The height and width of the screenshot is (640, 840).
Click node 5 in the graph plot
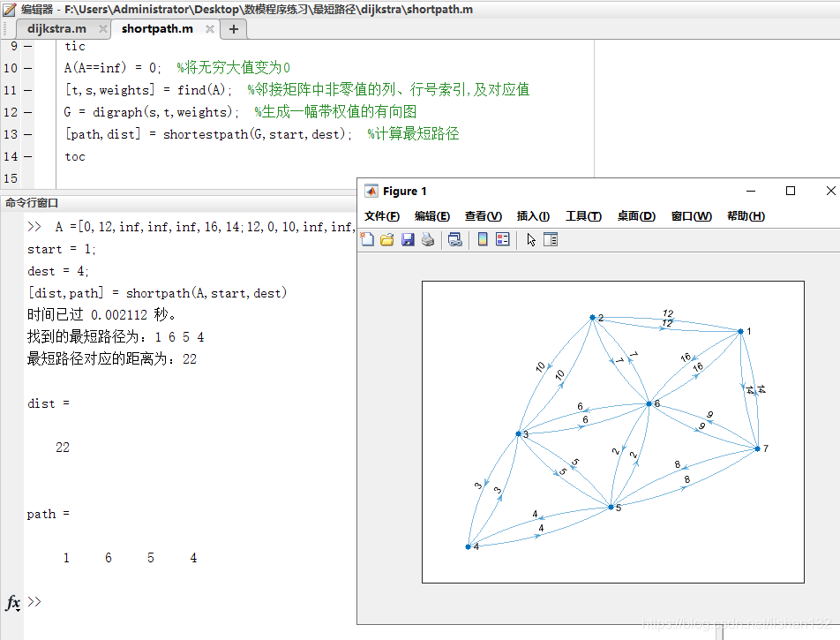[611, 507]
